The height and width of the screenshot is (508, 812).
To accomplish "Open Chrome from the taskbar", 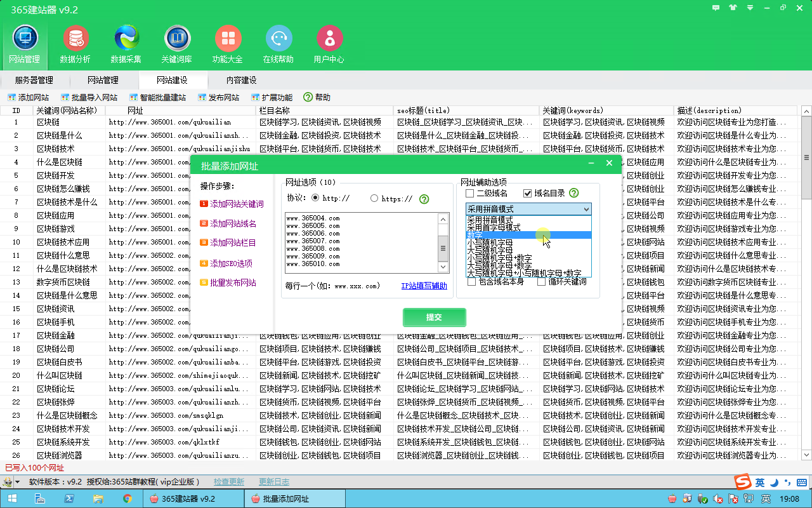I will point(127,499).
